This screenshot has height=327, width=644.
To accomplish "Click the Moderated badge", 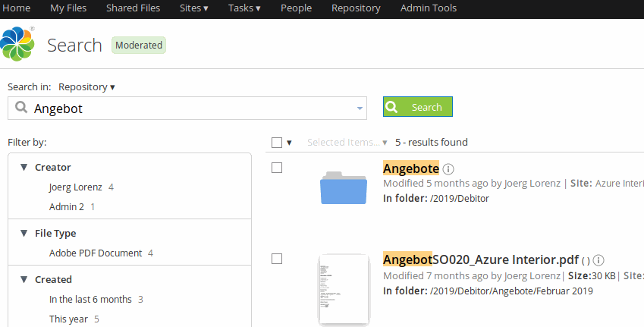I will point(139,46).
